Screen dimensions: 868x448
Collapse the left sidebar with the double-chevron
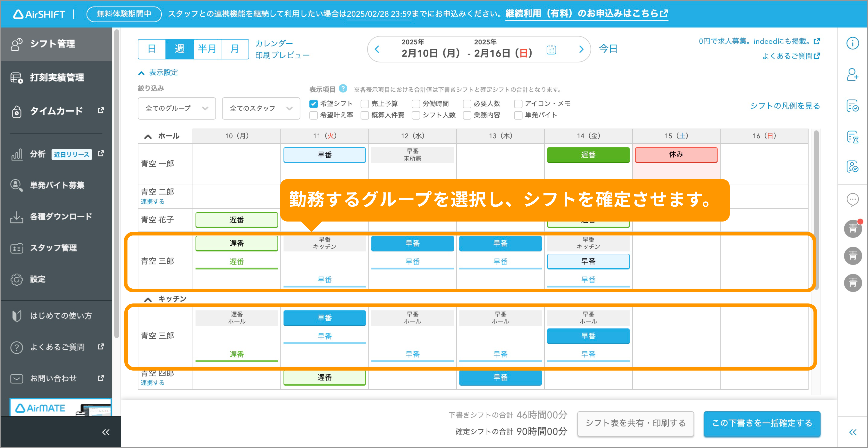106,432
